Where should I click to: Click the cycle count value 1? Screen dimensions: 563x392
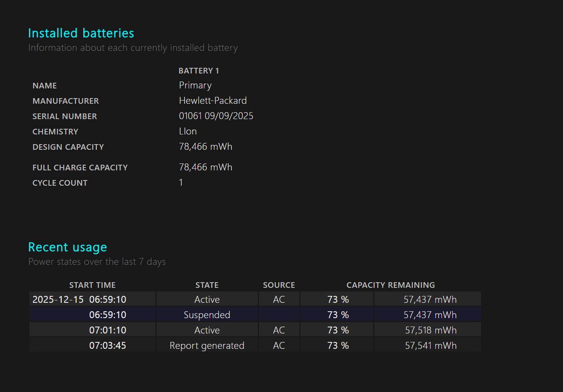(181, 182)
